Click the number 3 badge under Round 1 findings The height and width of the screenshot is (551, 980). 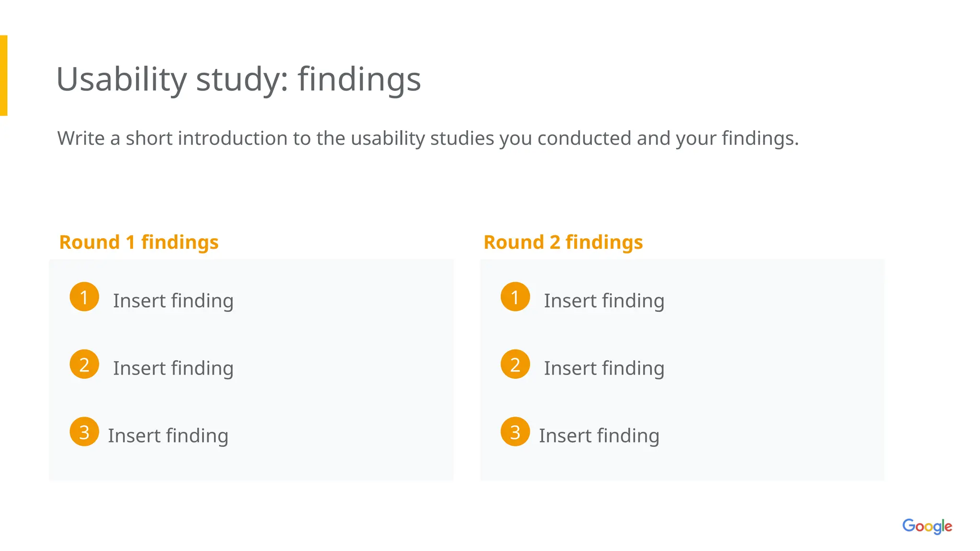point(84,432)
